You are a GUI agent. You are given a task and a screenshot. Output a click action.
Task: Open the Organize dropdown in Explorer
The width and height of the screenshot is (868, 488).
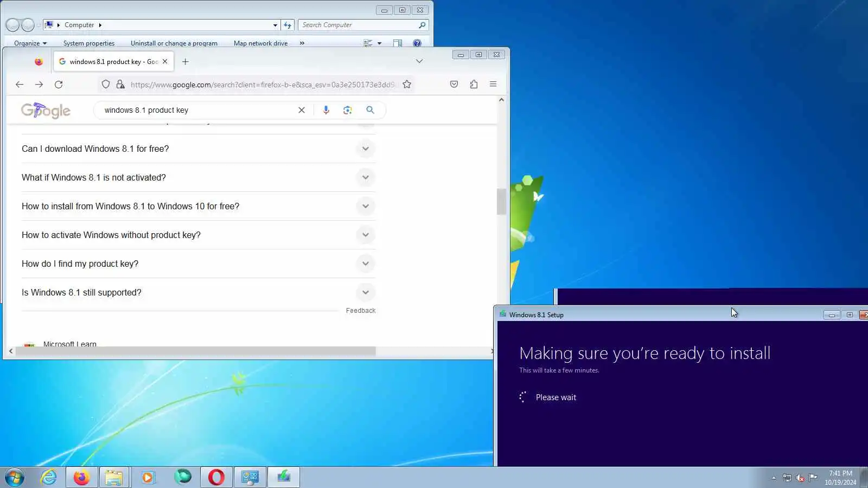30,43
